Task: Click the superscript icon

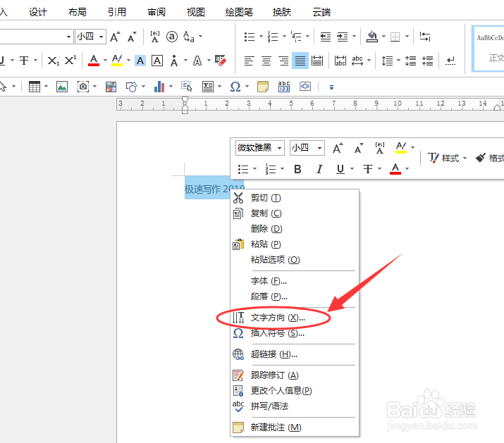Action: [x=70, y=61]
